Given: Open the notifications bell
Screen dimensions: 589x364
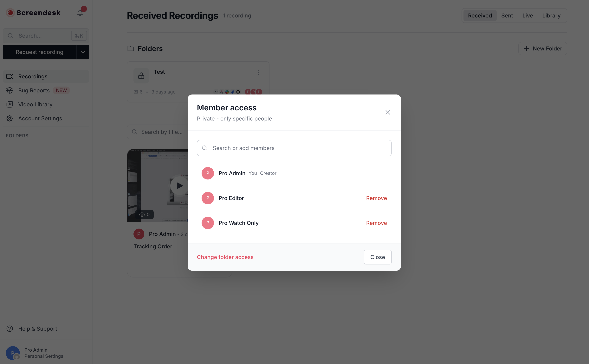Looking at the screenshot, I should (x=80, y=13).
